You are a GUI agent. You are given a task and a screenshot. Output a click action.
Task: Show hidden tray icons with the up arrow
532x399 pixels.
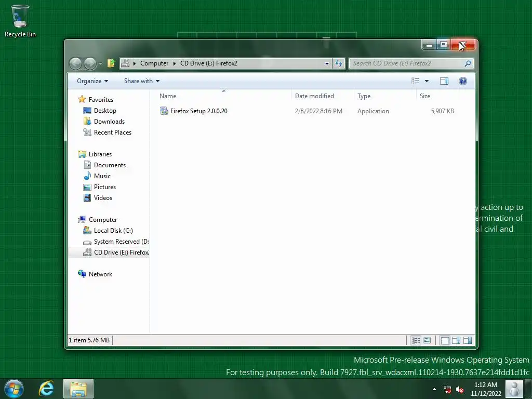(434, 389)
